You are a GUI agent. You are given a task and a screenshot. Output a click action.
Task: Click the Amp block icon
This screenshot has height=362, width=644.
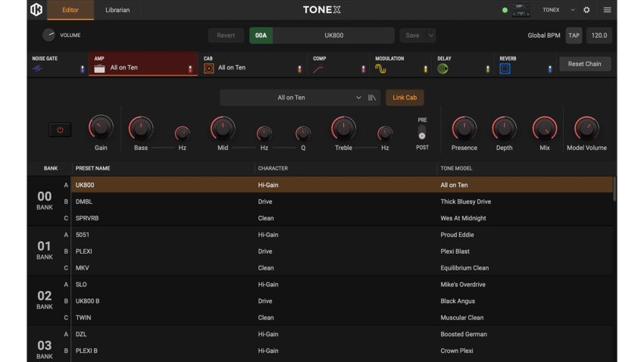pos(99,69)
